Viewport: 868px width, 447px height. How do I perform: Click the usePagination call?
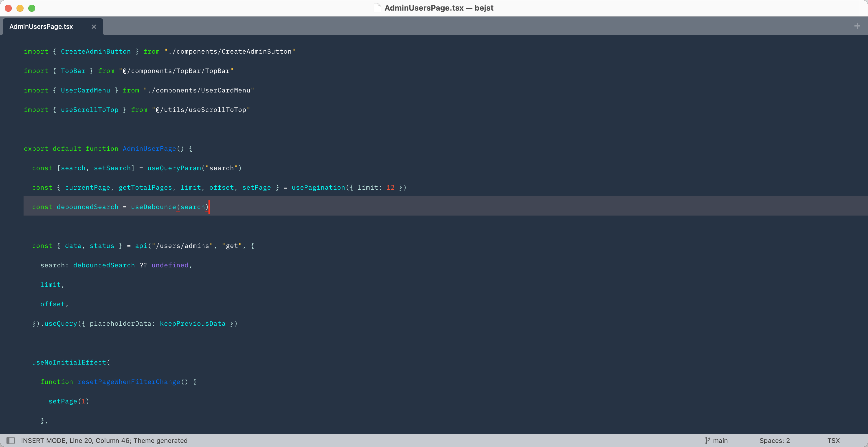pyautogui.click(x=318, y=188)
